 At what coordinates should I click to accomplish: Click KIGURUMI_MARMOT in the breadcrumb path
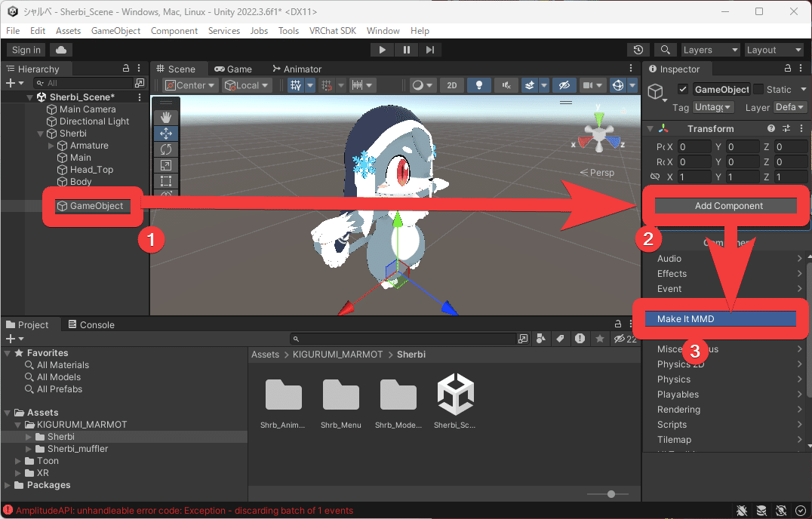point(337,355)
